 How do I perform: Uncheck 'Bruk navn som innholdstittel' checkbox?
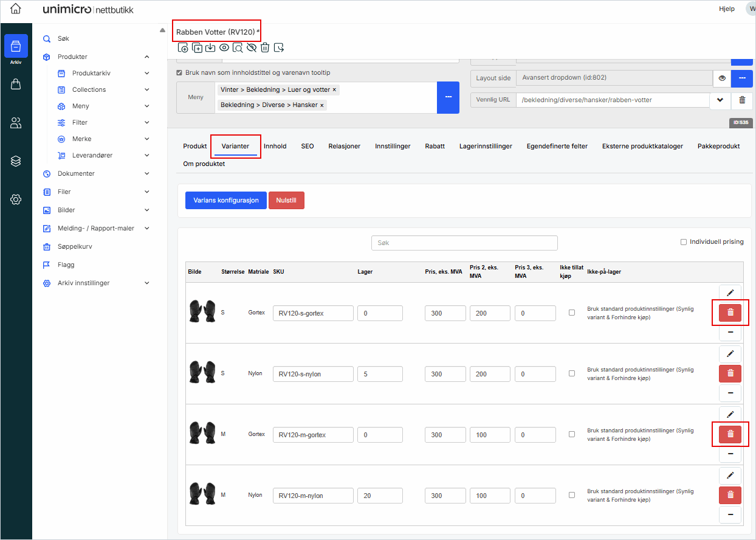click(179, 73)
